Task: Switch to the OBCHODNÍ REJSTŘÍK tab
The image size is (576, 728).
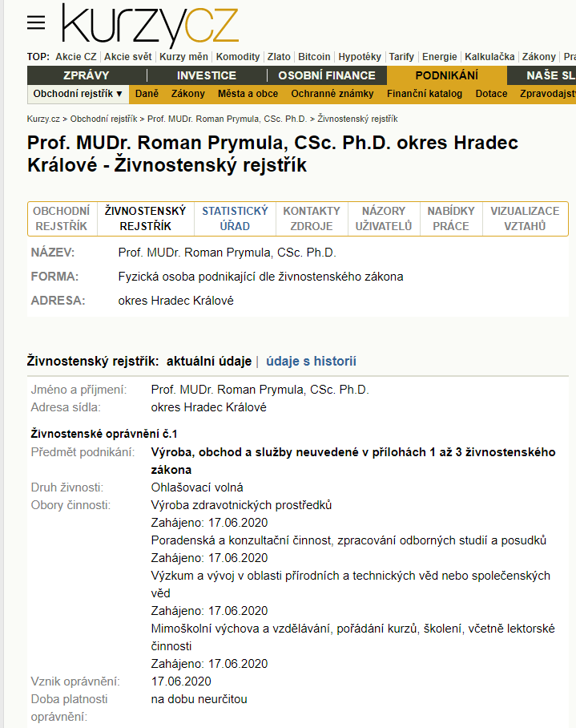Action: coord(62,219)
